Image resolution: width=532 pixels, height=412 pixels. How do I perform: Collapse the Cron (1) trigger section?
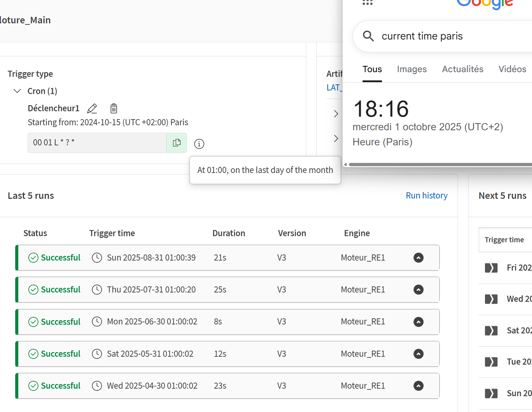pos(17,91)
